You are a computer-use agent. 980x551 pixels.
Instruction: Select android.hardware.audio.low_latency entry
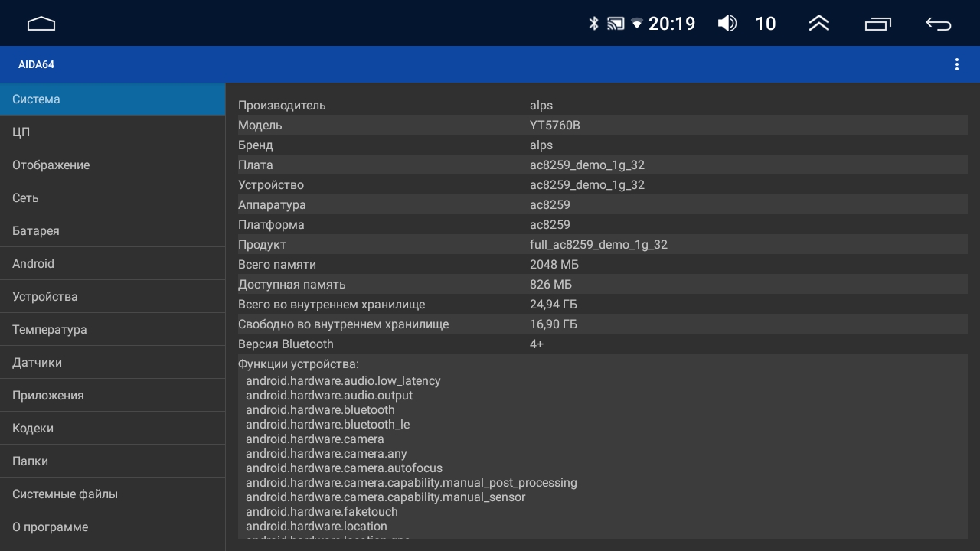click(x=343, y=380)
